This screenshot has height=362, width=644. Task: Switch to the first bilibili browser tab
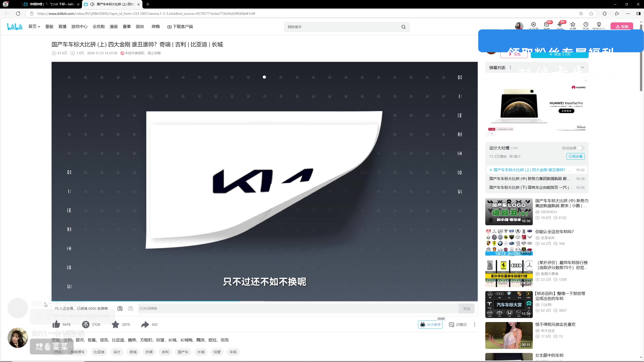pos(52,4)
